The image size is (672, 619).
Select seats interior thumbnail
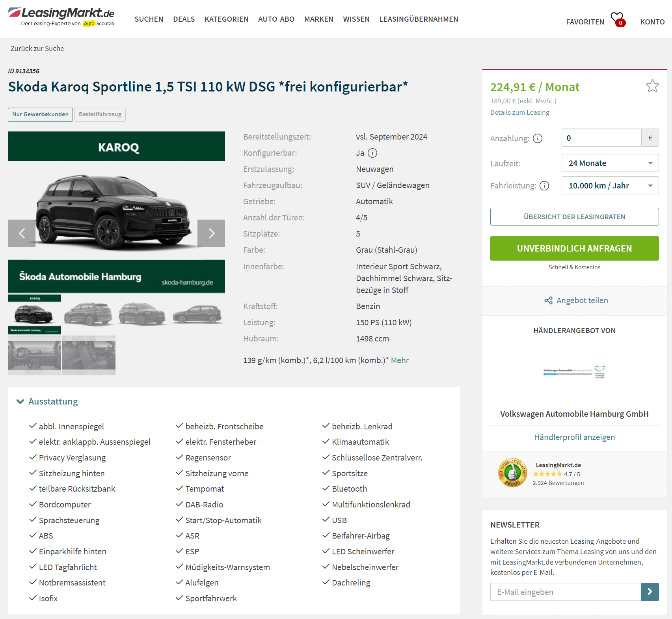(89, 355)
